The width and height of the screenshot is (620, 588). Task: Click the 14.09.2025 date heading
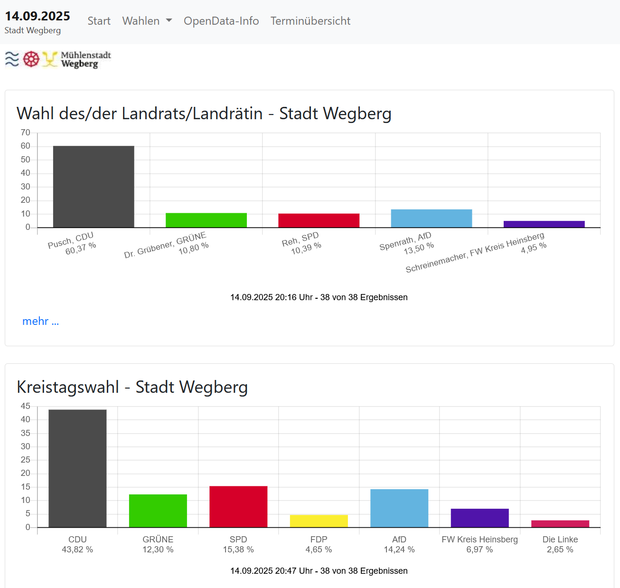pos(37,15)
